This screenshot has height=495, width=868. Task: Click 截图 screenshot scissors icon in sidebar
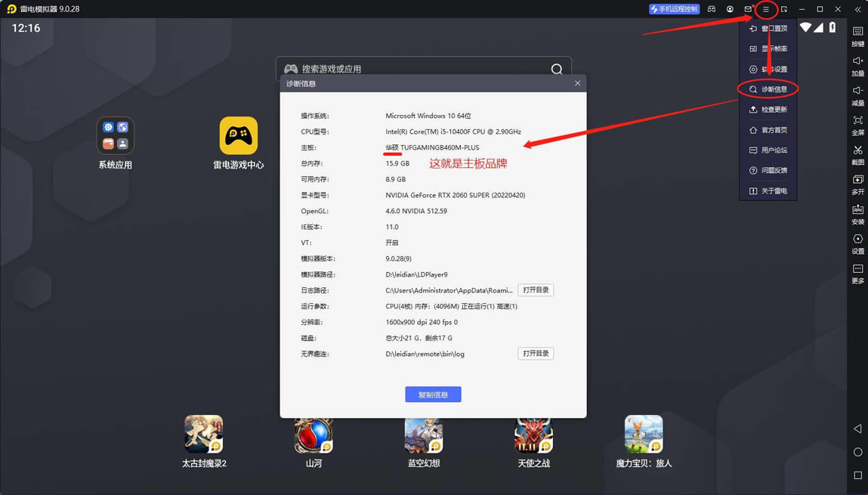click(x=857, y=155)
